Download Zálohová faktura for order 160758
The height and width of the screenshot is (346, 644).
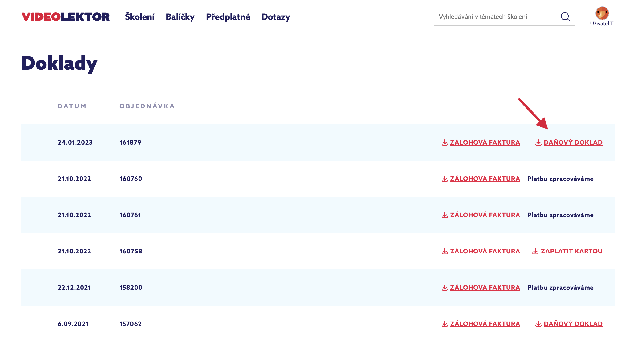tap(485, 251)
